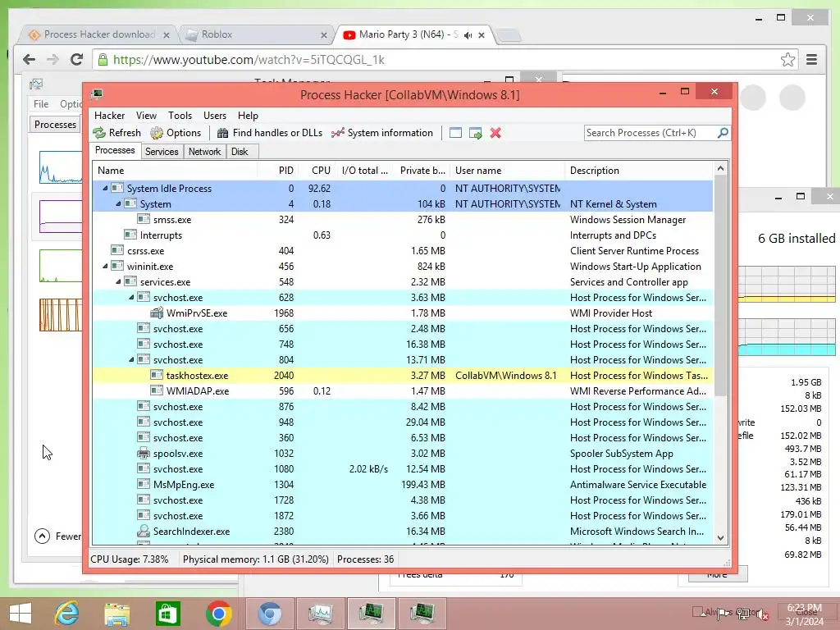This screenshot has height=630, width=840.
Task: Sort by Private bytes column header
Action: coord(422,171)
